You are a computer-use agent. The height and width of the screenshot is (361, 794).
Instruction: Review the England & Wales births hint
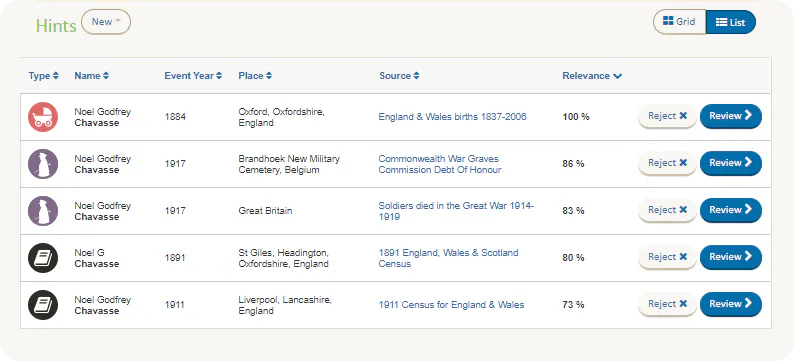731,116
